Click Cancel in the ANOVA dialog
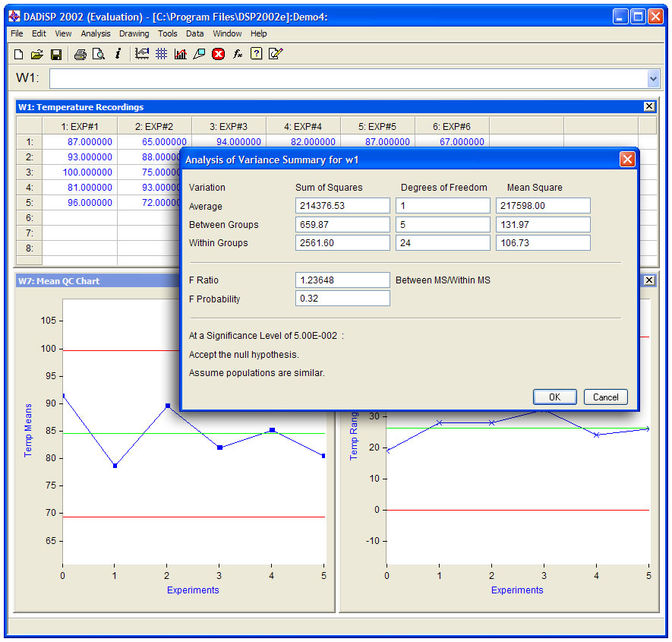 click(x=606, y=397)
